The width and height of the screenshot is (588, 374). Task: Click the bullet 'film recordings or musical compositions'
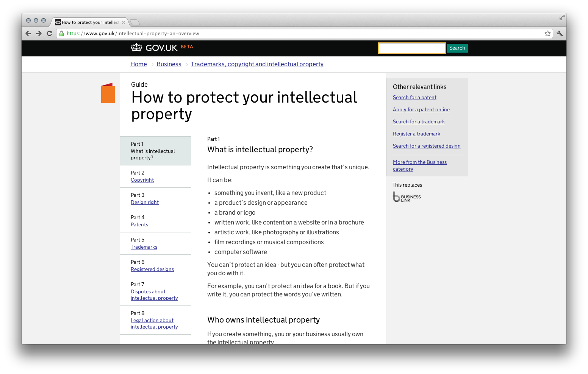(269, 242)
